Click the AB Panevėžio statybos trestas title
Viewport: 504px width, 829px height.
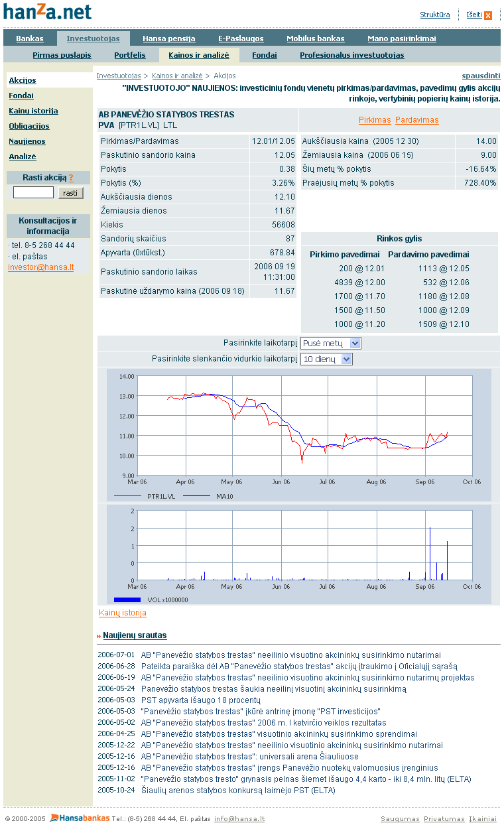click(166, 115)
